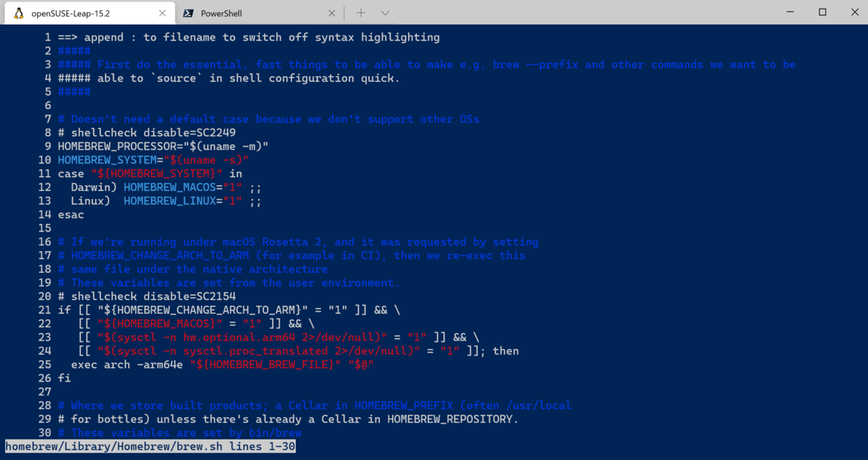This screenshot has width=868, height=460.
Task: Click the pager status line brew.sh lines 1-30
Action: click(x=150, y=446)
